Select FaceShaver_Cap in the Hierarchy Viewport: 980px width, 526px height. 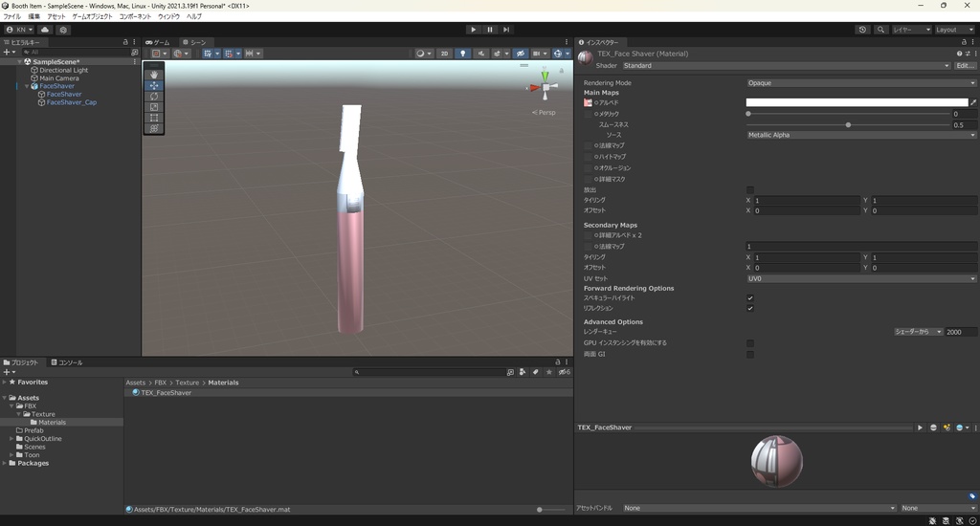tap(71, 102)
